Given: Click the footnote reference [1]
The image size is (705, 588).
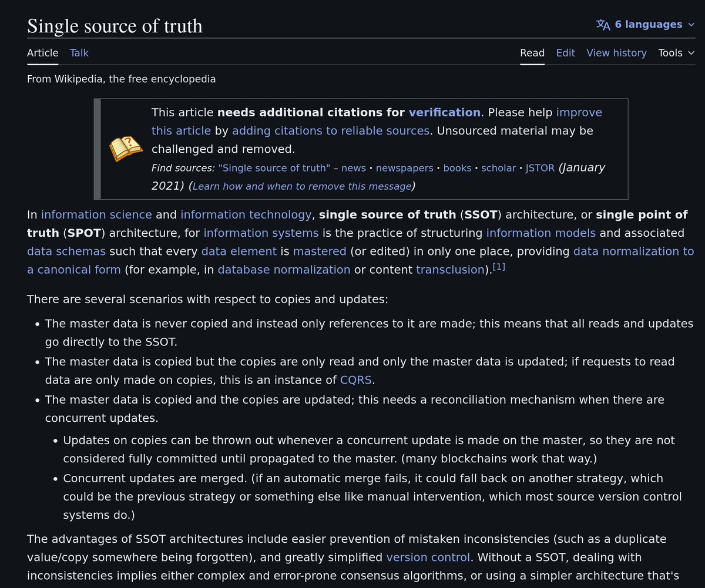Looking at the screenshot, I should (499, 267).
